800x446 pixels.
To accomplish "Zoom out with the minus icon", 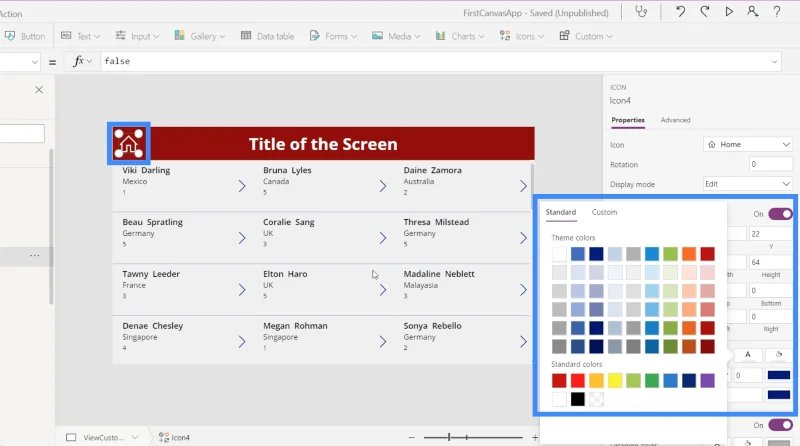I will [x=412, y=437].
